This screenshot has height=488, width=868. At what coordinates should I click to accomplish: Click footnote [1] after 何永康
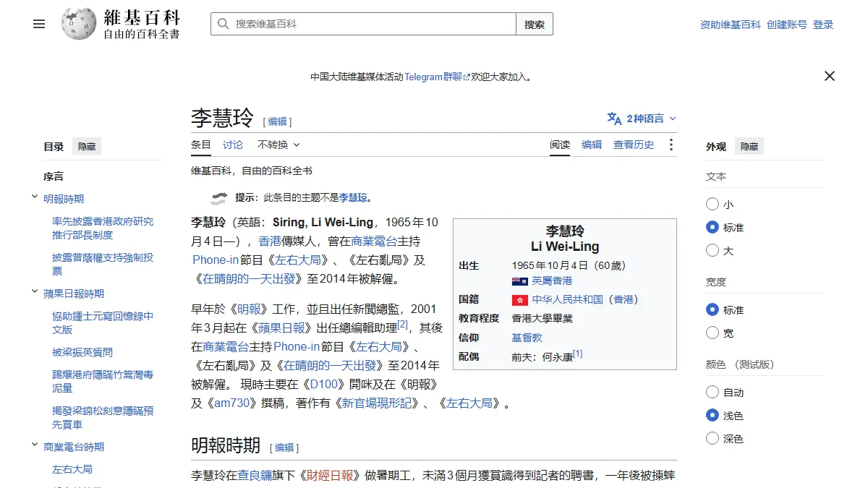pyautogui.click(x=577, y=354)
